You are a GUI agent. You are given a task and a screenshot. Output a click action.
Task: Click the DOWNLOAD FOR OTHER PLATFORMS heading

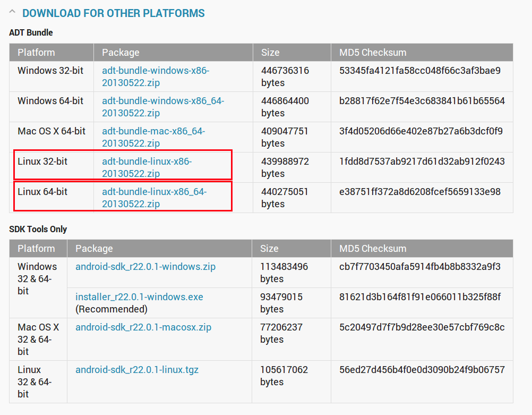pyautogui.click(x=113, y=13)
